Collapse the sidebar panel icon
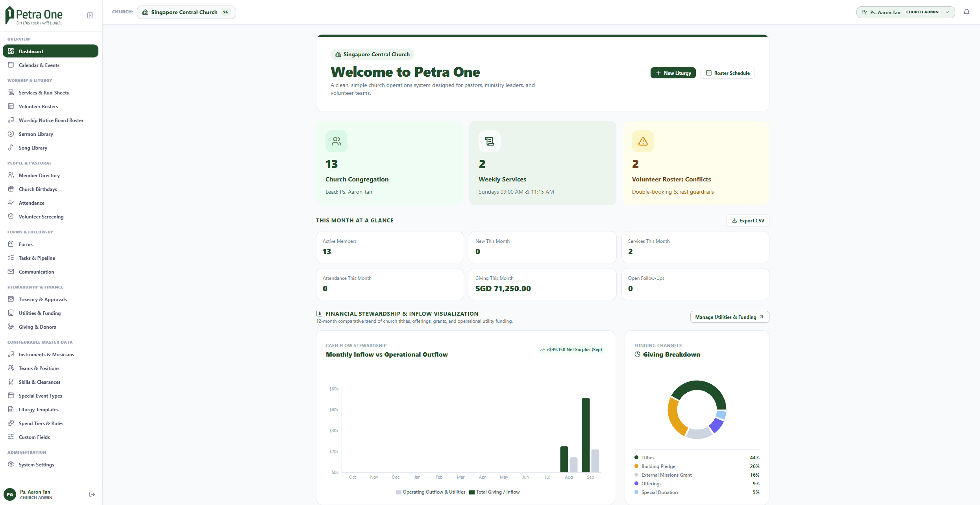Image resolution: width=980 pixels, height=505 pixels. click(90, 15)
